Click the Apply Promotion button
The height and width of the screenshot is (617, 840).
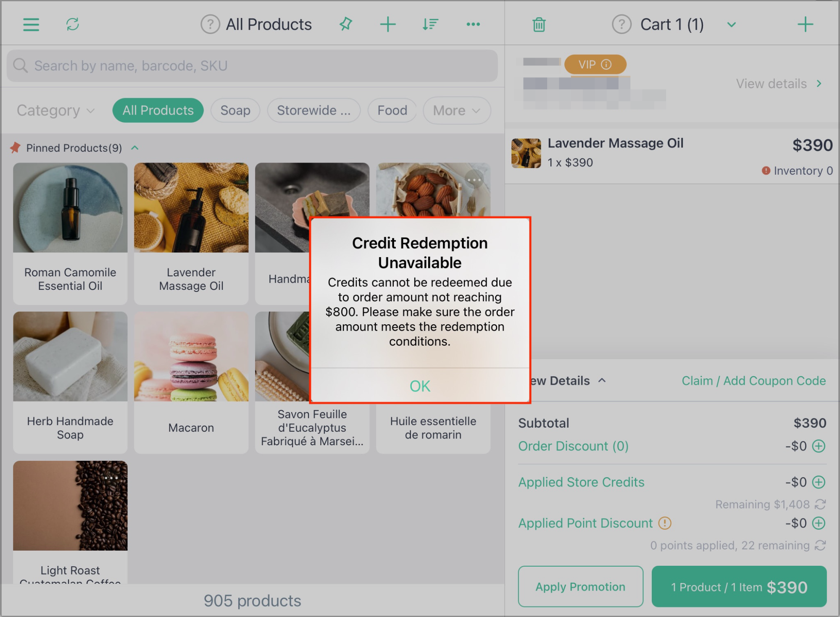580,586
